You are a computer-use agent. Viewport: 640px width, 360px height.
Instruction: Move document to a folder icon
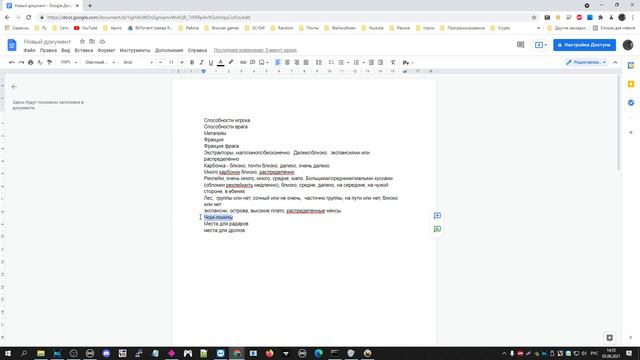(92, 42)
